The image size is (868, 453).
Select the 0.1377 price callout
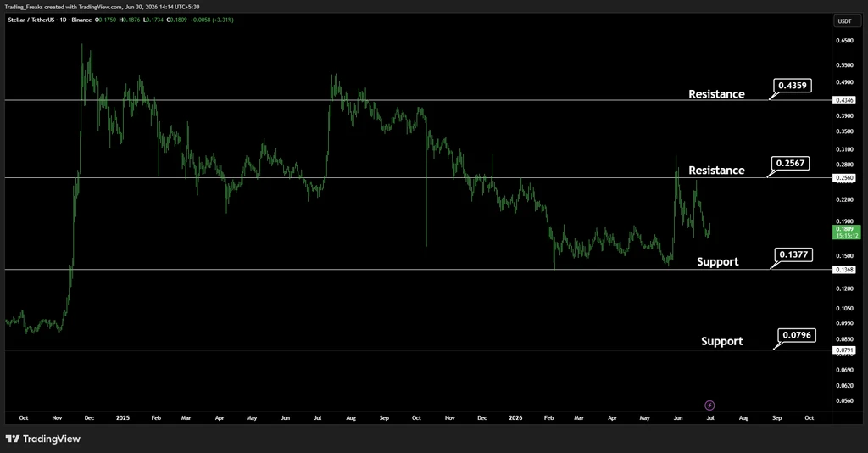pos(793,254)
